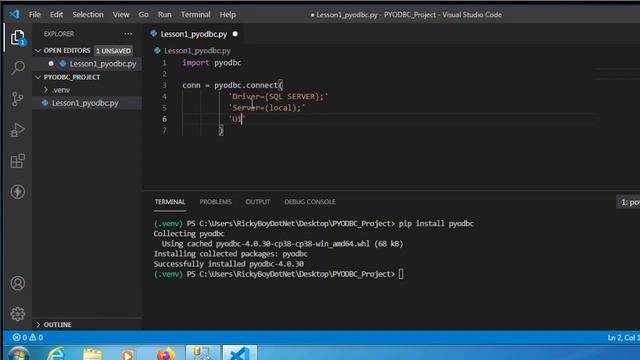Click line number 6 in gutter
The width and height of the screenshot is (640, 360).
pos(164,119)
